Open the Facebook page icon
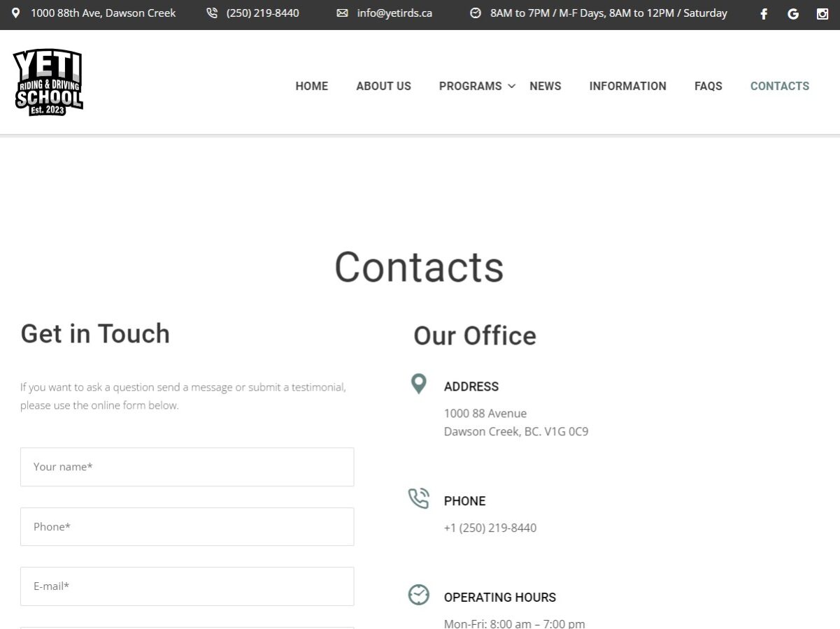 point(764,14)
